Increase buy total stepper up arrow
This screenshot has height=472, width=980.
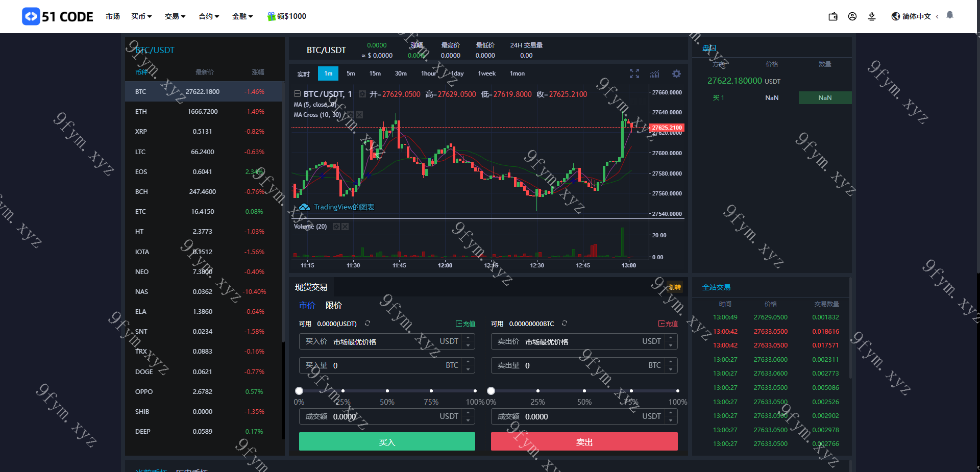tap(468, 413)
